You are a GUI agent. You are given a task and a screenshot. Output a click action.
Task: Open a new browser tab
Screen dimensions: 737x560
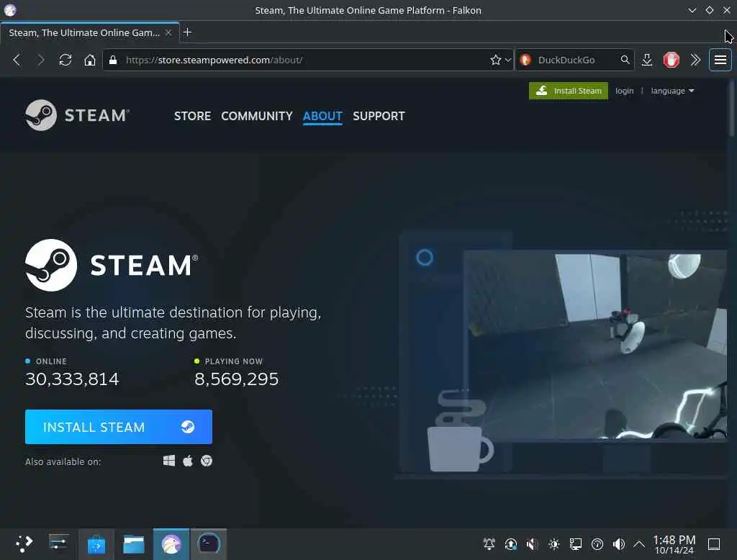coord(188,32)
